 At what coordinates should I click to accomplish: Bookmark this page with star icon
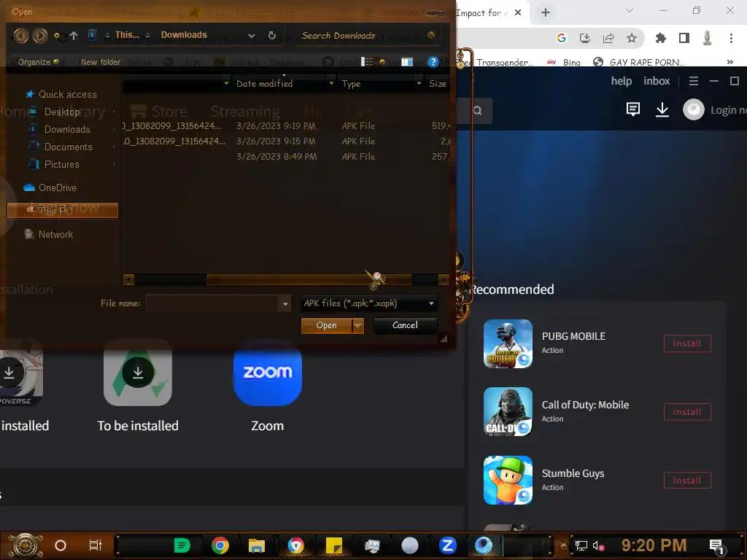[632, 38]
